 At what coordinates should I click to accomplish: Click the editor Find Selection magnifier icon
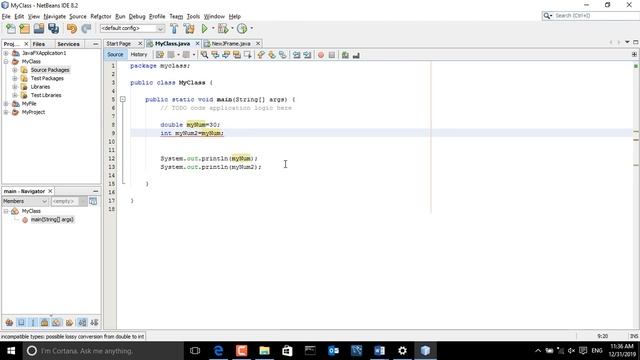click(x=204, y=55)
